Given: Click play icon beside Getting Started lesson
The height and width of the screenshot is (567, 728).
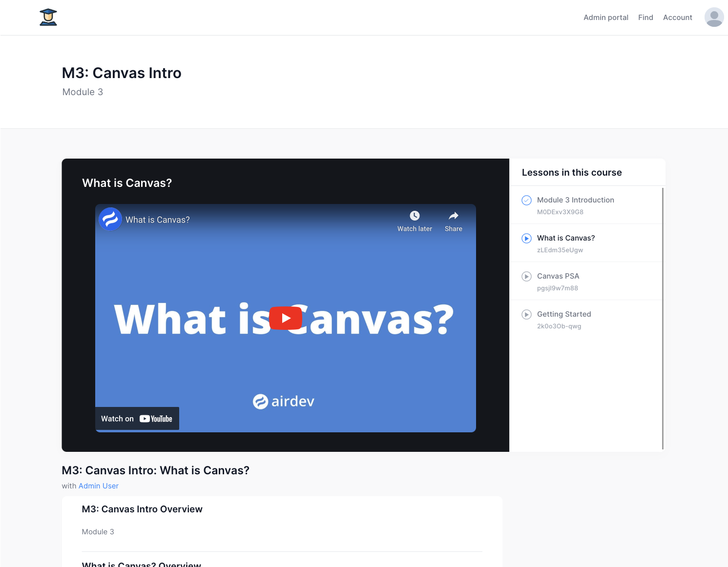Looking at the screenshot, I should click(526, 314).
